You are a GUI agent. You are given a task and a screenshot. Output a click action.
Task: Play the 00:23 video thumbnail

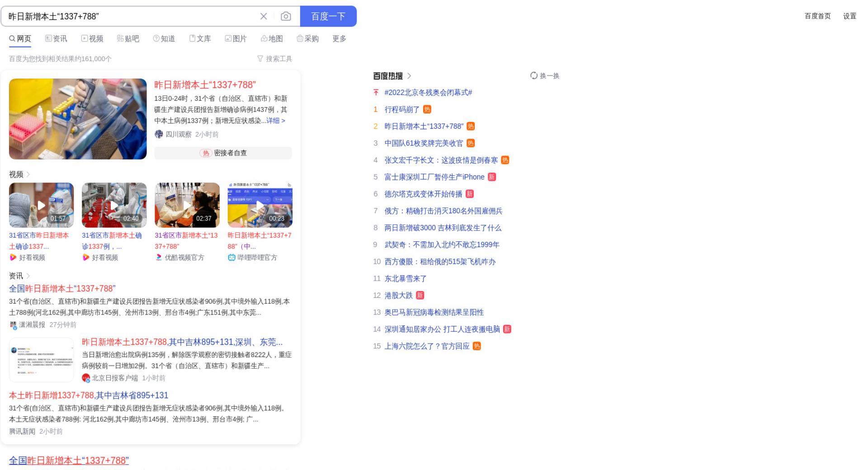tap(260, 205)
